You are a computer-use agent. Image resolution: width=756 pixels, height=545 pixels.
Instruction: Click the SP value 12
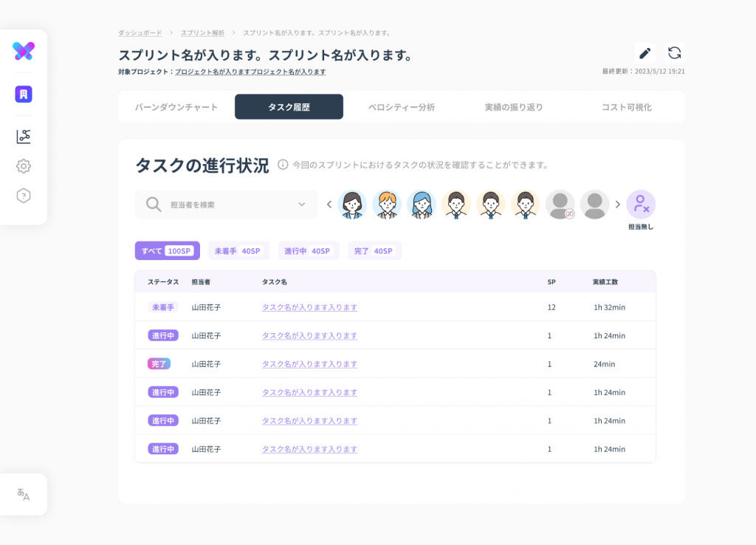(x=551, y=307)
